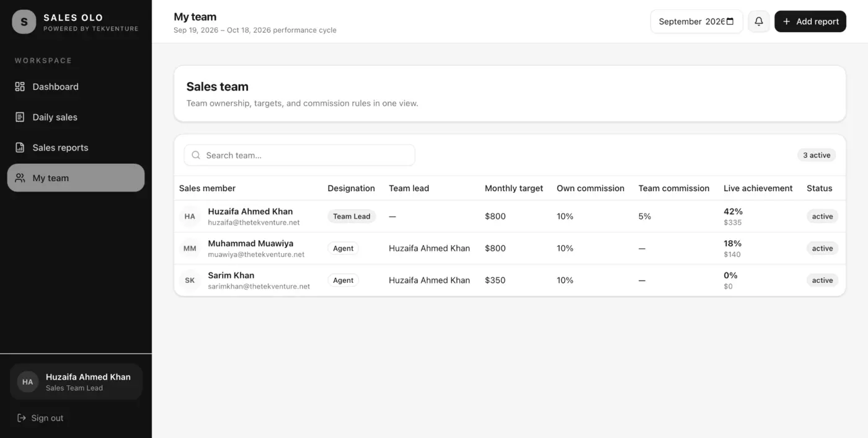This screenshot has height=438, width=868.
Task: Click the Sales team card heading
Action: tap(217, 87)
